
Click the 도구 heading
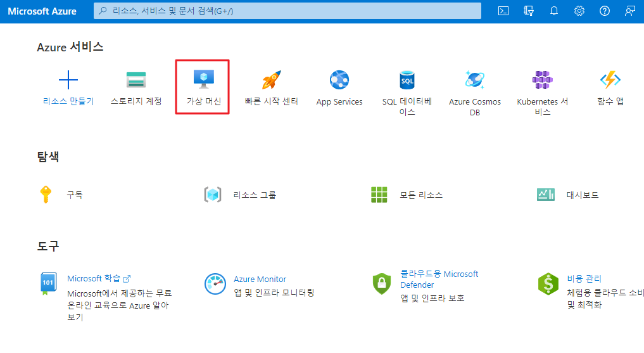click(48, 246)
